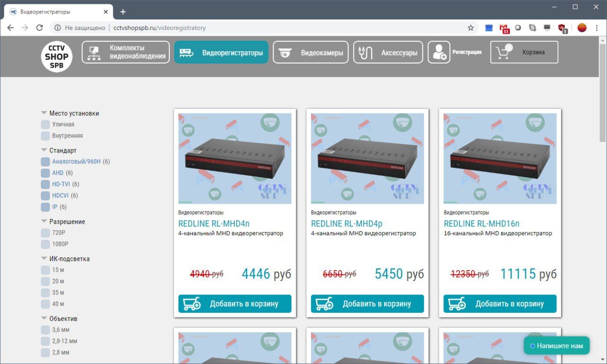Open the Видеокамеры category
The image size is (607, 364).
click(311, 52)
